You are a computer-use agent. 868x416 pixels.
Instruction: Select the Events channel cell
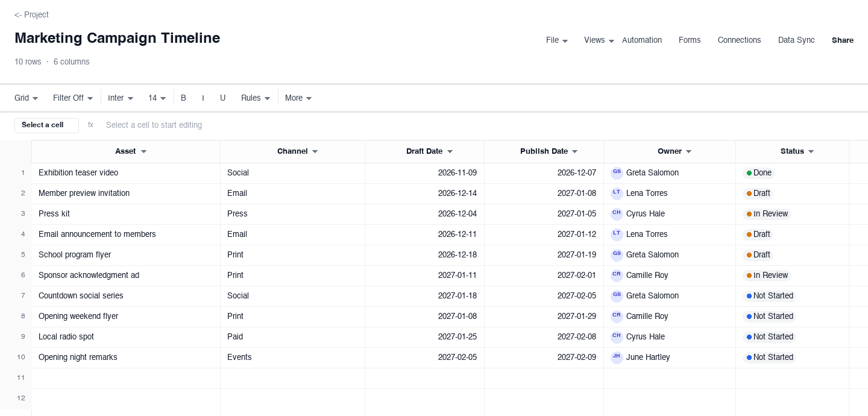[x=293, y=358]
